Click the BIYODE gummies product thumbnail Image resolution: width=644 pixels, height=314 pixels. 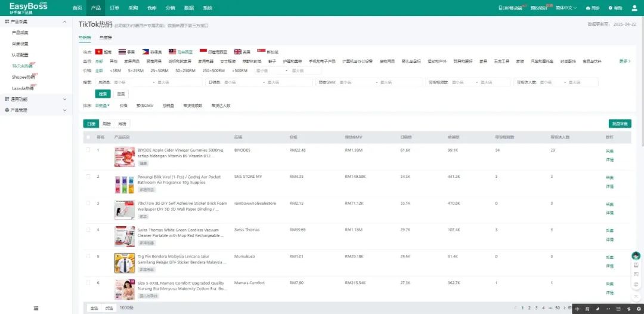(x=124, y=156)
